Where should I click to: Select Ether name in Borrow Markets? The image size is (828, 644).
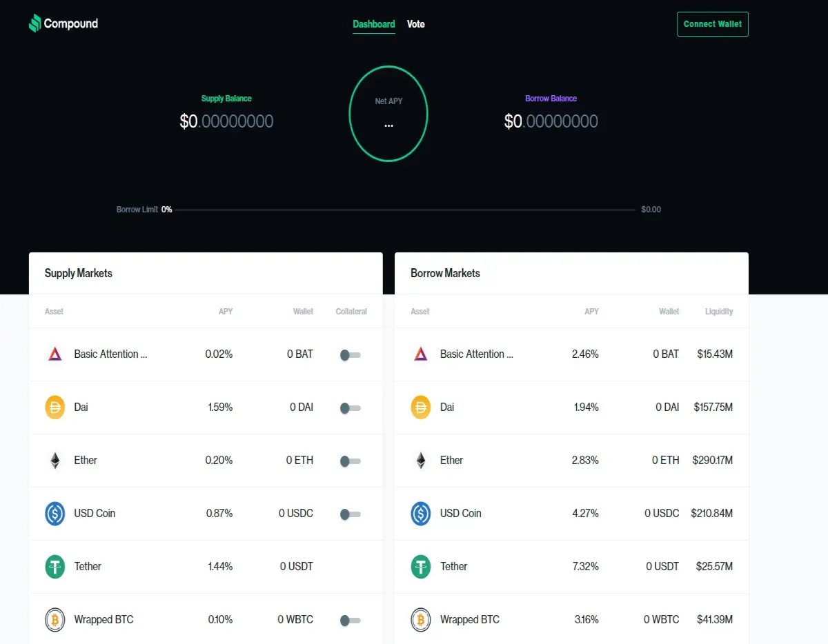(x=451, y=460)
